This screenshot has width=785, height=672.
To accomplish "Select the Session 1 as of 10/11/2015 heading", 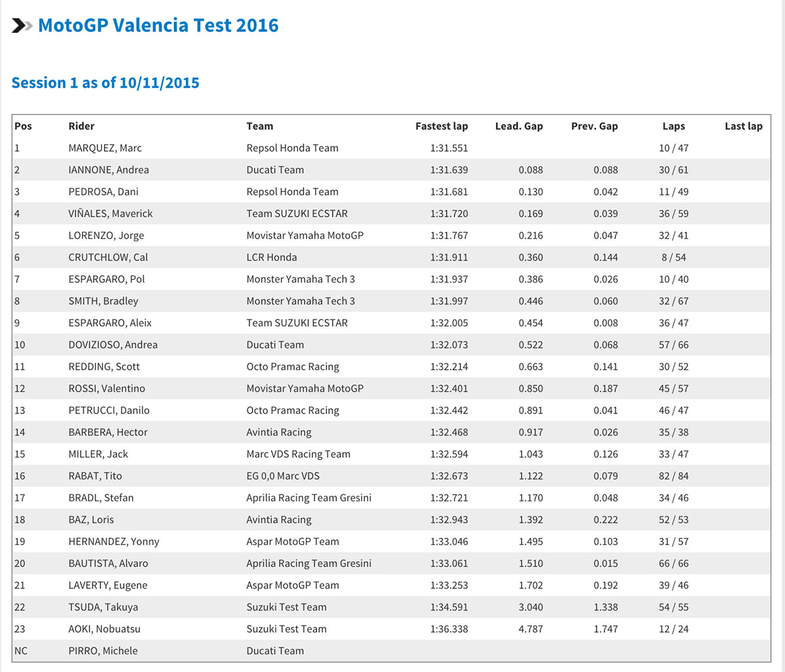I will click(105, 83).
